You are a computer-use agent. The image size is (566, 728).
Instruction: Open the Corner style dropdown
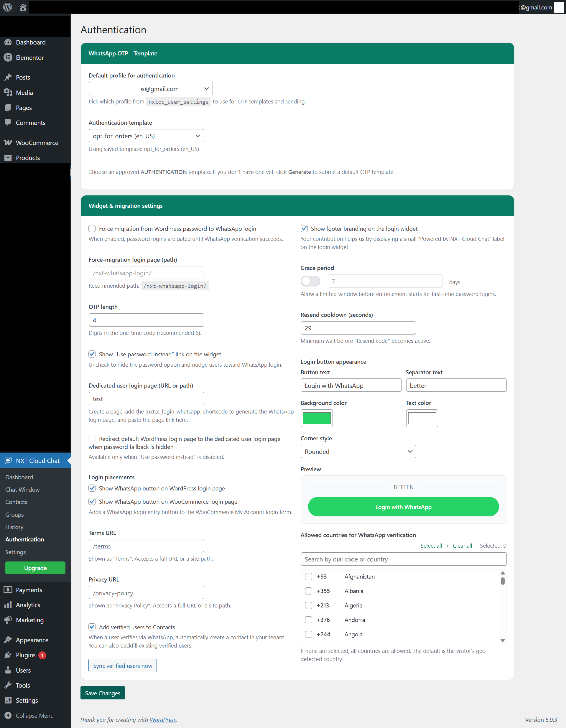click(x=358, y=451)
